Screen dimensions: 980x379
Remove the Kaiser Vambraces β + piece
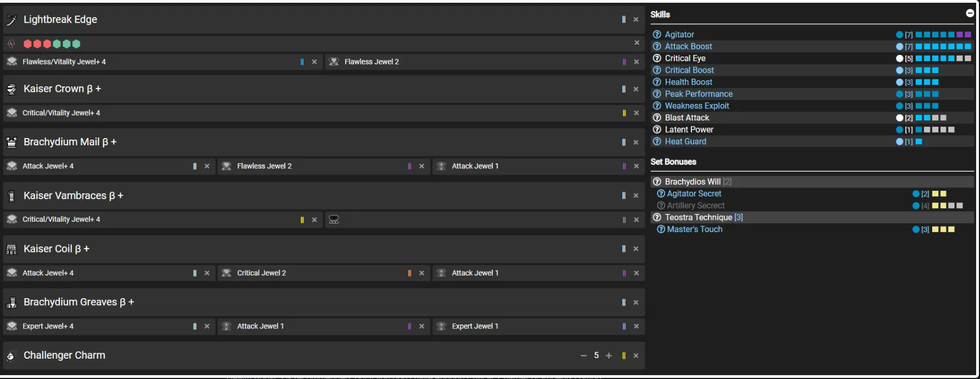[636, 196]
